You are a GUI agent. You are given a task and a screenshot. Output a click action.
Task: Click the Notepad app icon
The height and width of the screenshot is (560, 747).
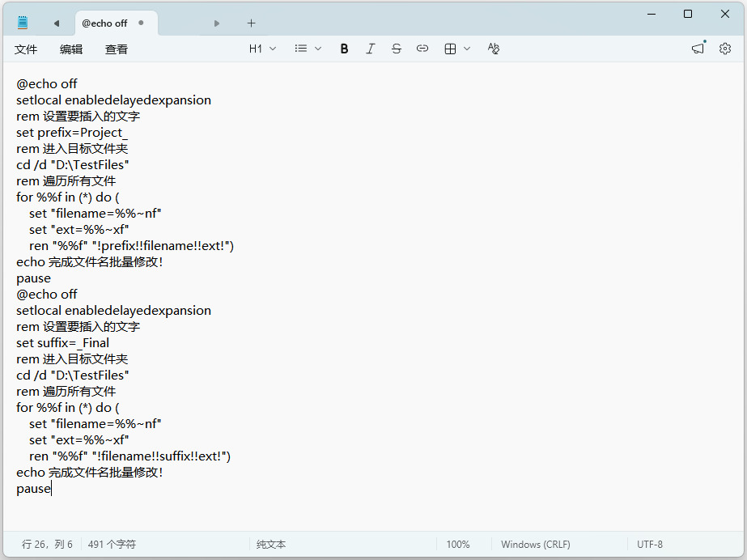point(23,23)
